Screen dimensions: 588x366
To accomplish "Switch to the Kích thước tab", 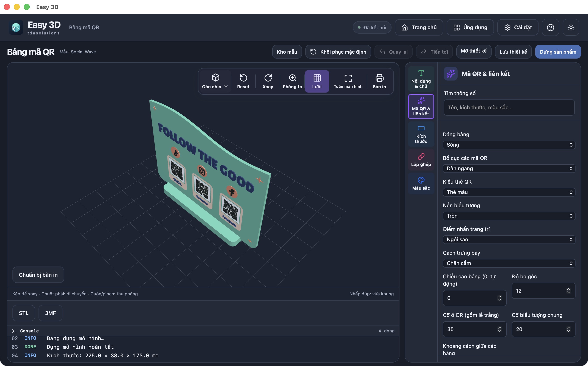I will 421,134.
